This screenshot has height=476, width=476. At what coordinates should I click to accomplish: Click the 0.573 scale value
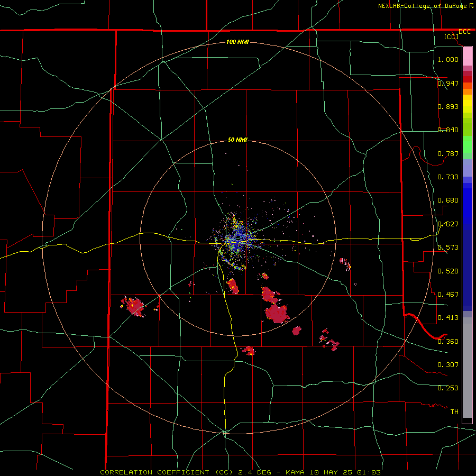448,248
